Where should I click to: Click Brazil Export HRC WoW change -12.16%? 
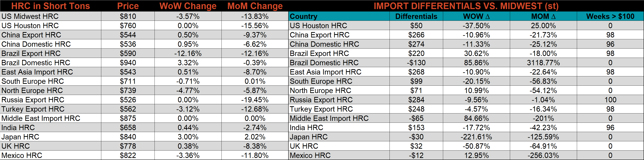point(188,53)
